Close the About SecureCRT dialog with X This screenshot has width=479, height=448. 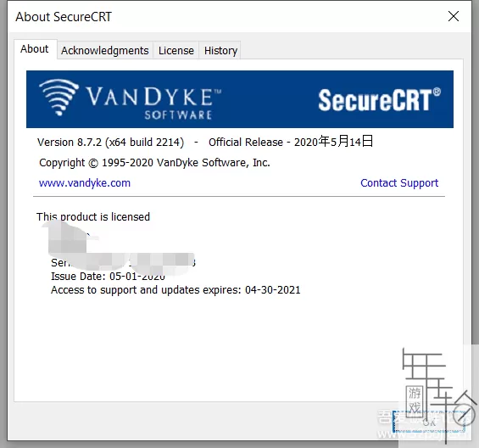click(454, 16)
